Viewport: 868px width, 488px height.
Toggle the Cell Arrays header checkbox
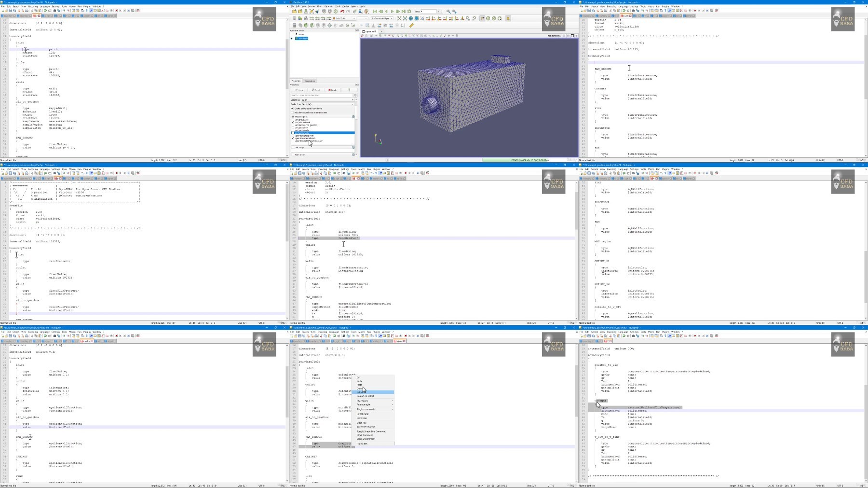click(x=293, y=148)
